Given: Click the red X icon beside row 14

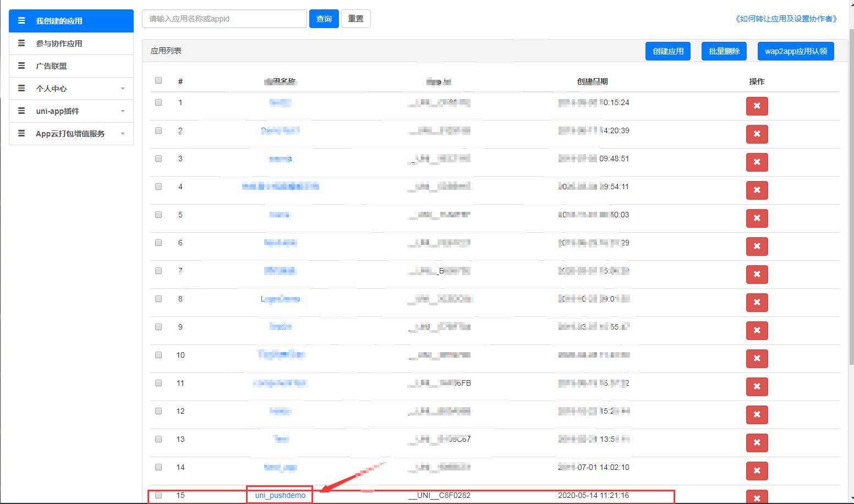Looking at the screenshot, I should [757, 471].
